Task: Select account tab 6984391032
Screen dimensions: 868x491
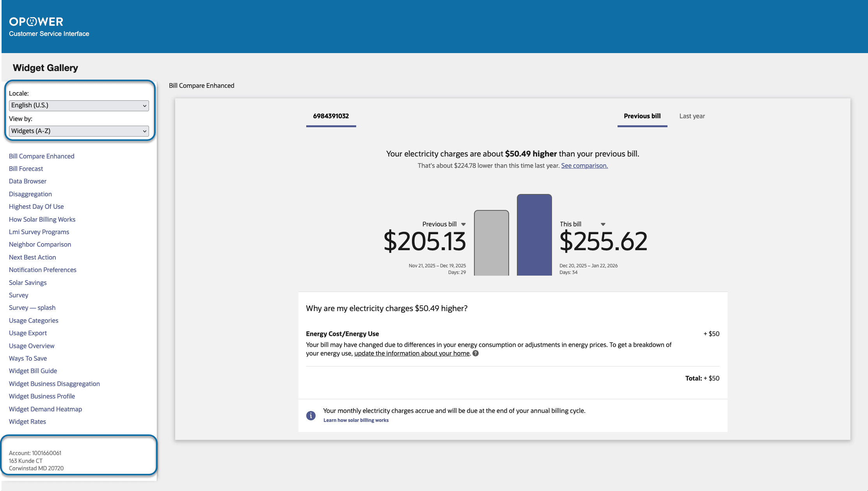Action: (331, 116)
